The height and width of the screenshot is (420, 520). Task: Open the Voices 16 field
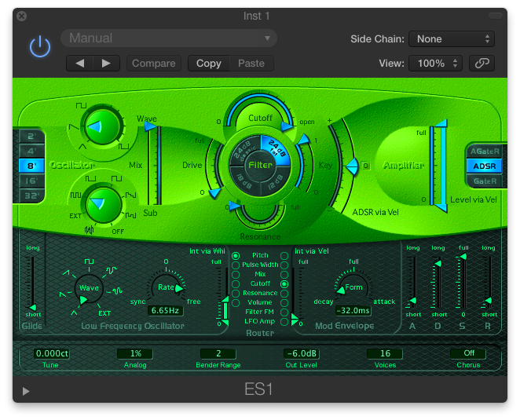(x=385, y=353)
